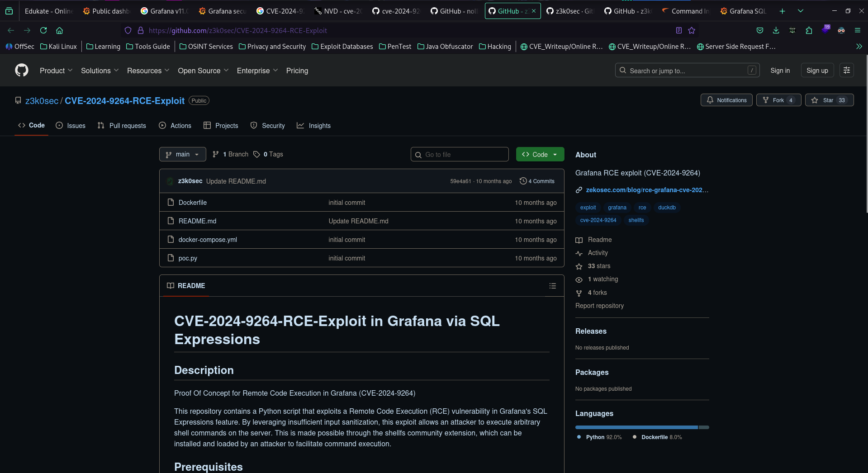Open browser extensions puzzle icon

click(x=809, y=30)
